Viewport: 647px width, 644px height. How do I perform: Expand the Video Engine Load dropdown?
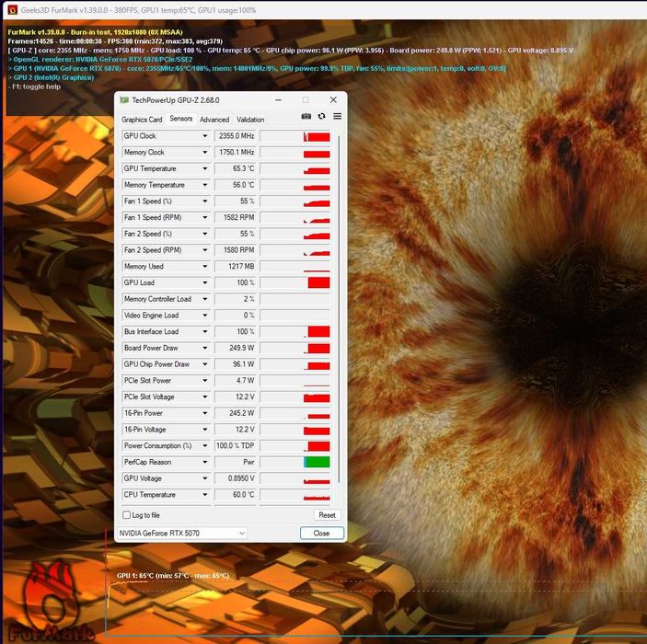(204, 316)
